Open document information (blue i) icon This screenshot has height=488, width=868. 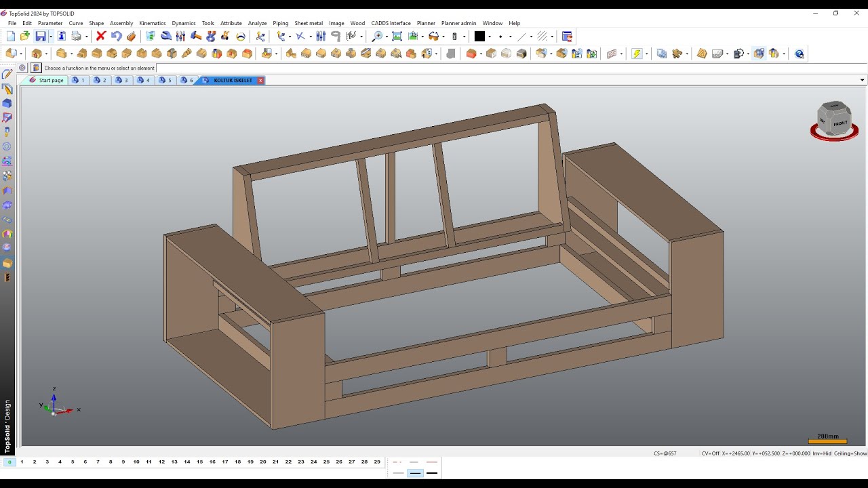click(62, 36)
